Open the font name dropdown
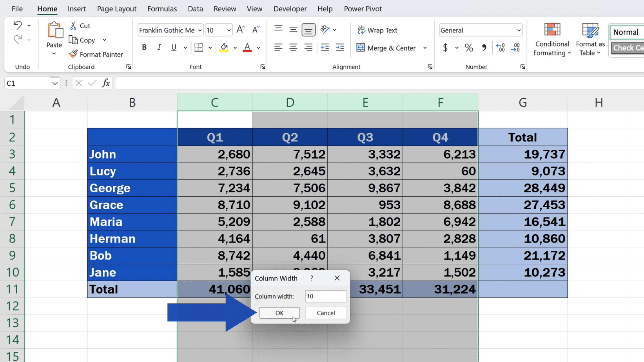644x362 pixels. 200,30
